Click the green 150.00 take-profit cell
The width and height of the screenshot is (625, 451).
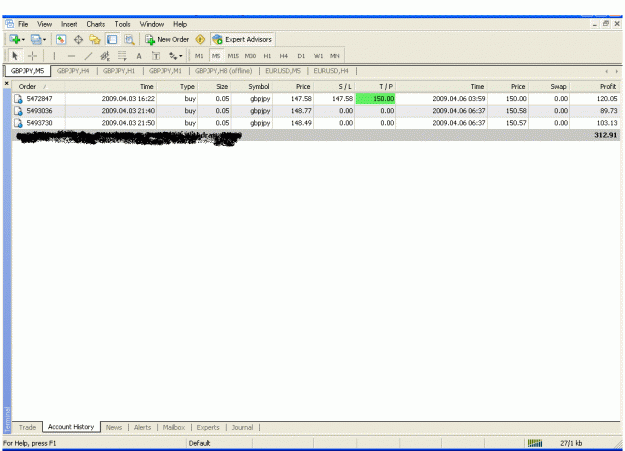375,98
